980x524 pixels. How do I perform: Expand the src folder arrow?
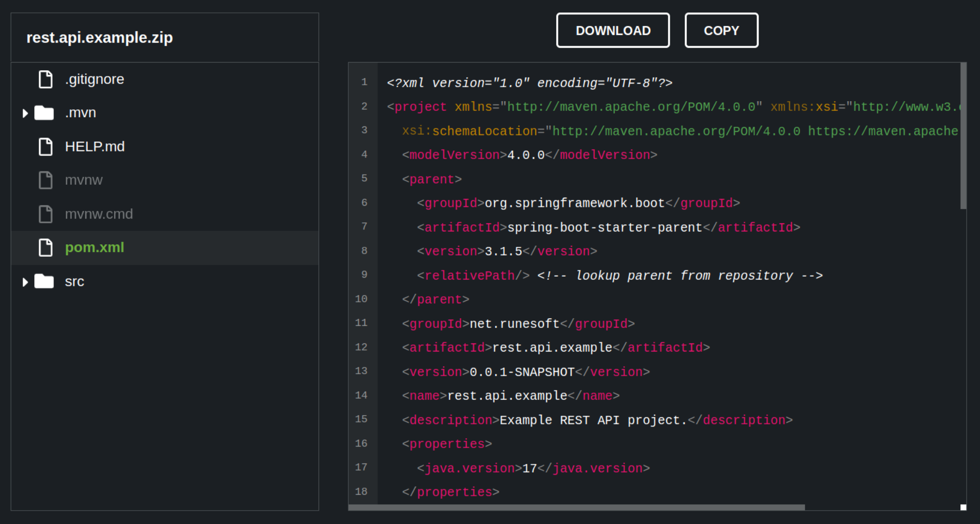point(25,282)
